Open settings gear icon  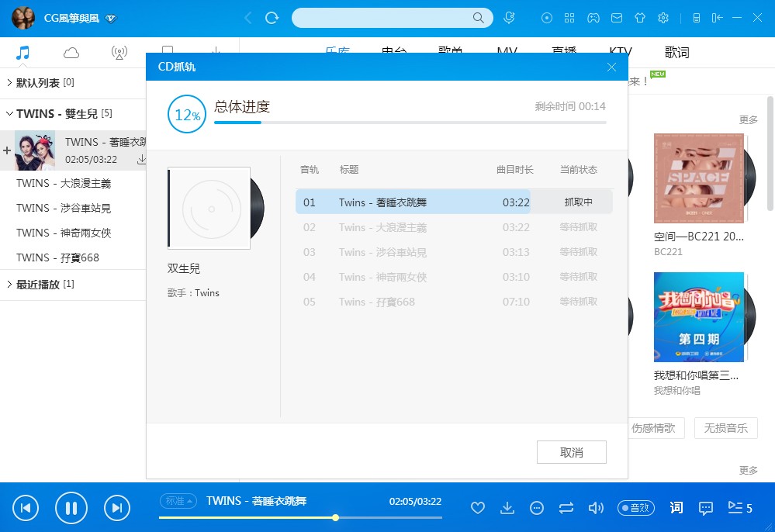pos(663,19)
